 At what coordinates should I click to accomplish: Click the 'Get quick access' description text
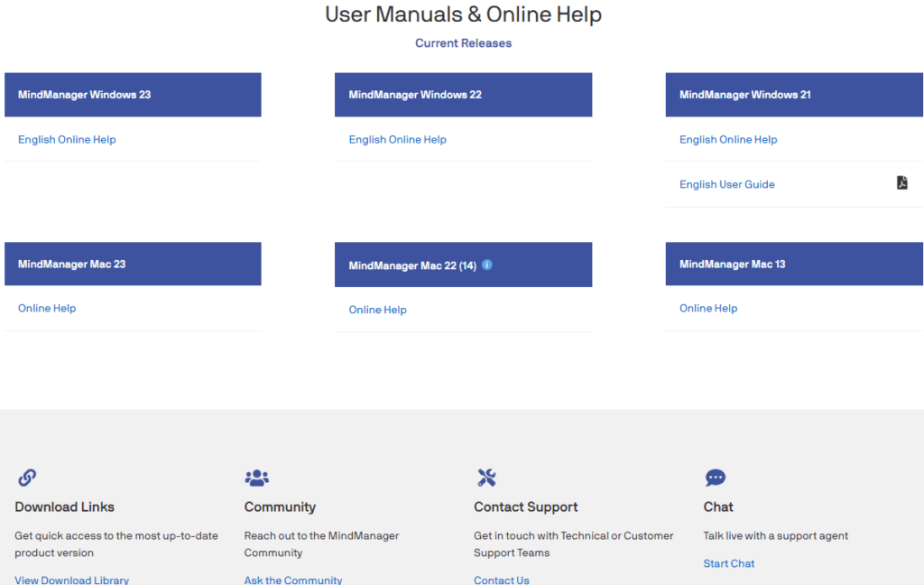(116, 544)
